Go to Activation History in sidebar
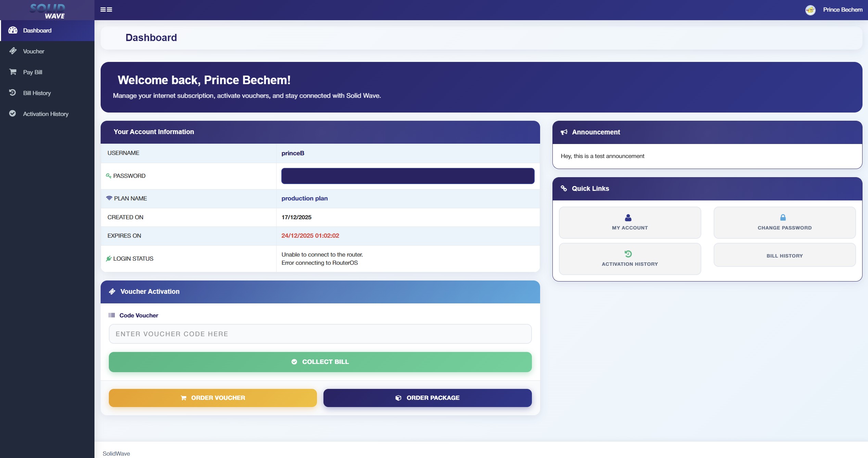 click(46, 114)
